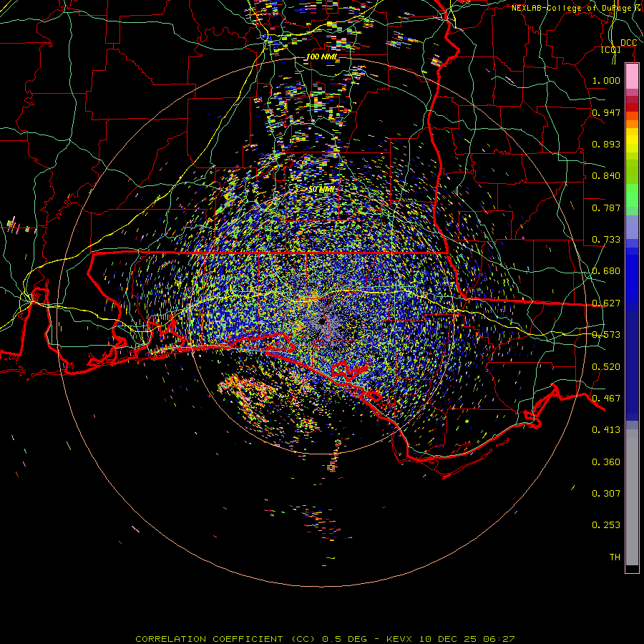Click the Correlation Coefficient KEVX caption
The image size is (644, 644).
point(325,639)
